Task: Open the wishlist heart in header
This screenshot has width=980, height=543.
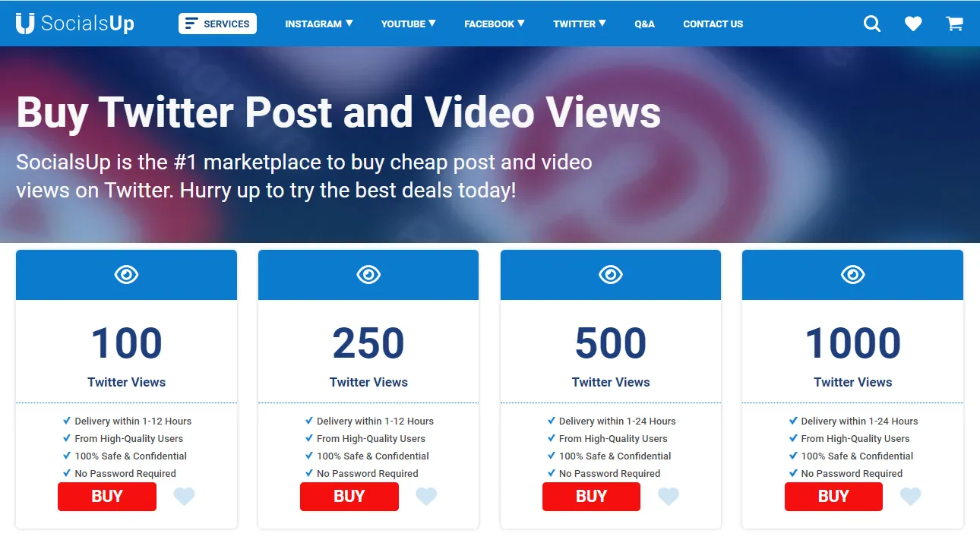Action: pos(913,24)
